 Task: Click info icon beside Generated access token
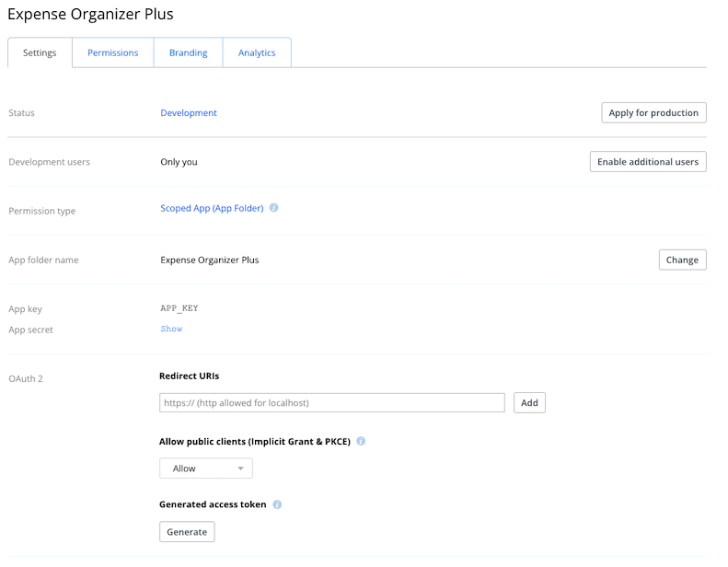coord(277,504)
